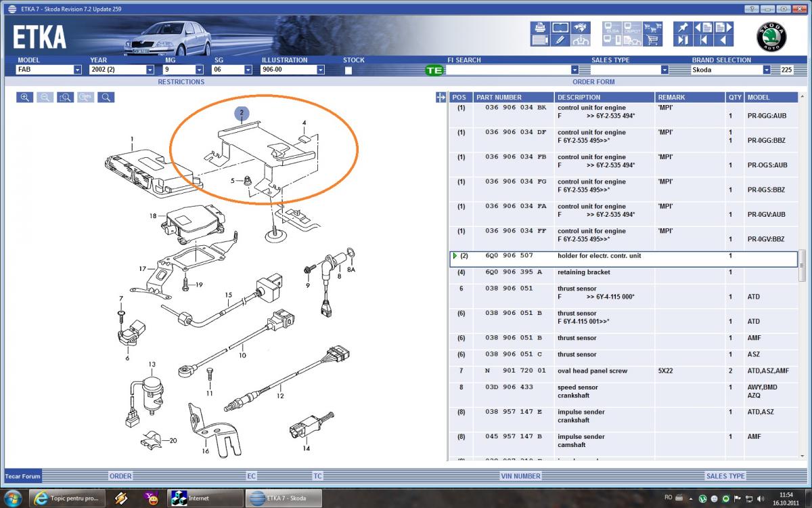Open the FI SEARCH dropdown arrow
812x508 pixels.
(574, 70)
